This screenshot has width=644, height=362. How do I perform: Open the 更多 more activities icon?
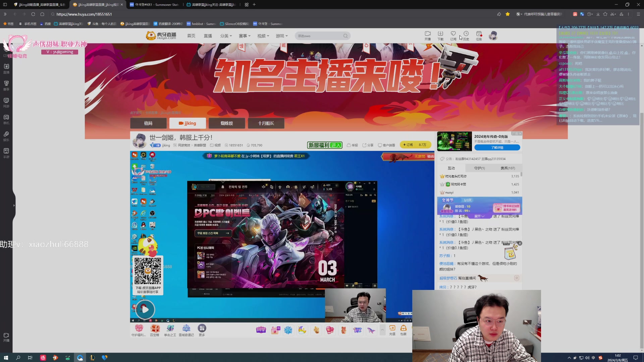point(202,330)
